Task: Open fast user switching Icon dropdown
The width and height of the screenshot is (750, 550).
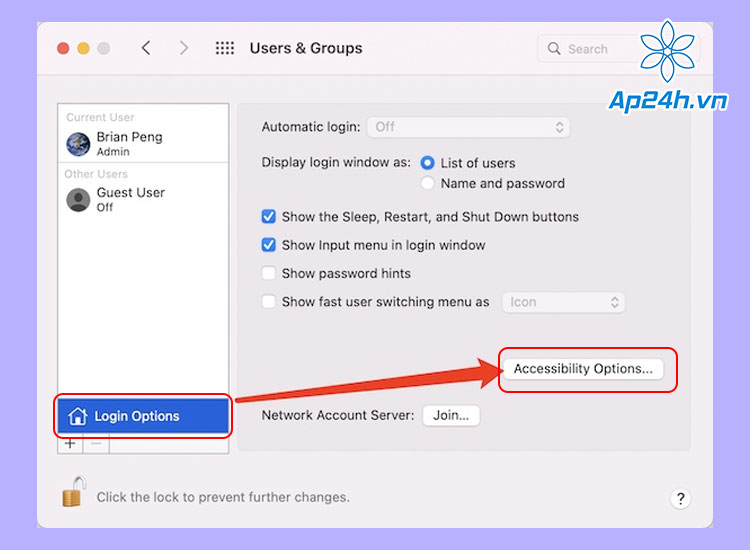Action: 563,302
